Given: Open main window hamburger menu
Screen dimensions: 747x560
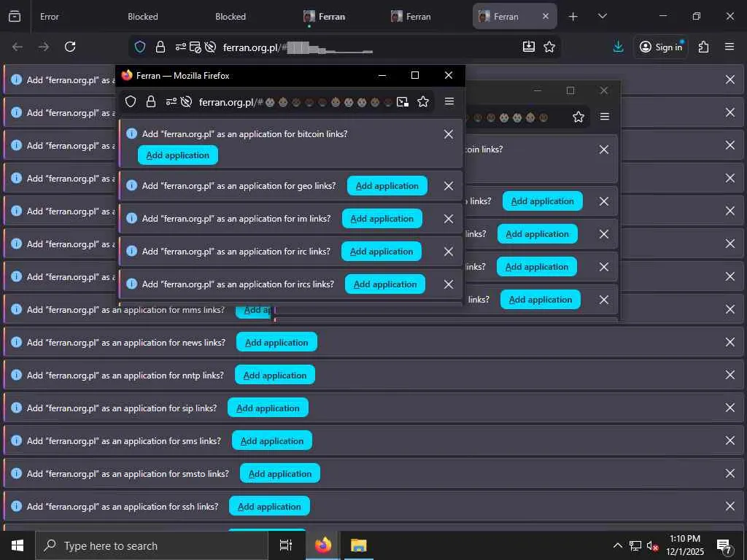Looking at the screenshot, I should 729,46.
